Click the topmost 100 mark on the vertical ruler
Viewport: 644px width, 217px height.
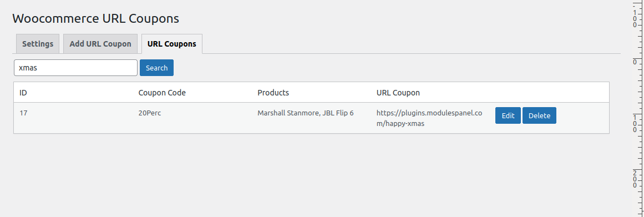(635, 18)
